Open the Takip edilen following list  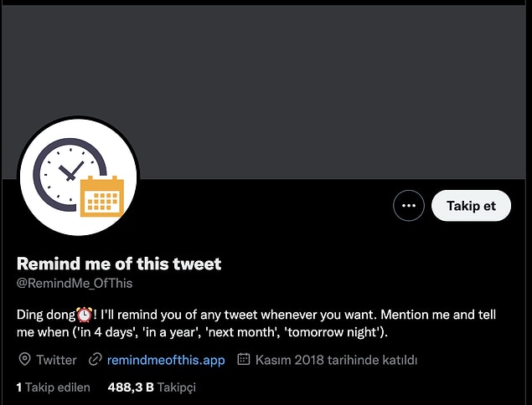(x=52, y=387)
